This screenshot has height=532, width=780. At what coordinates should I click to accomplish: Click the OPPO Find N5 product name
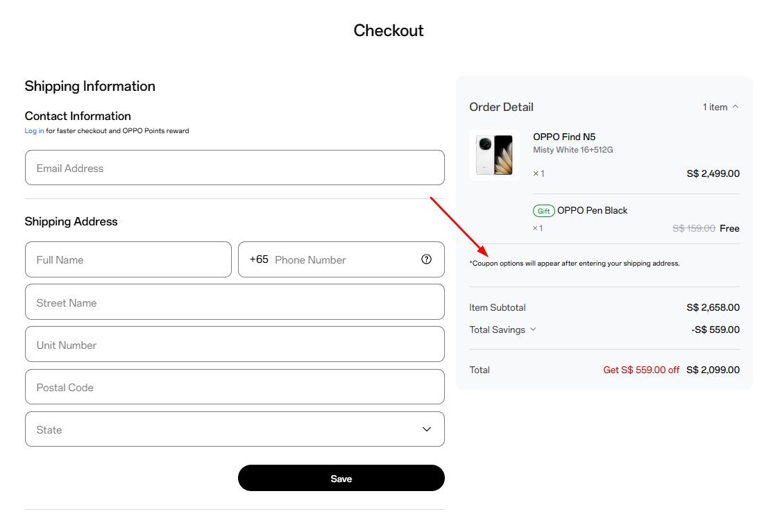(x=564, y=137)
